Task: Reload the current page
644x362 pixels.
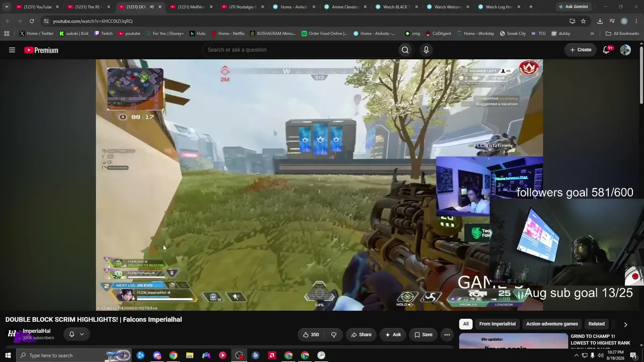Action: pos(32,21)
